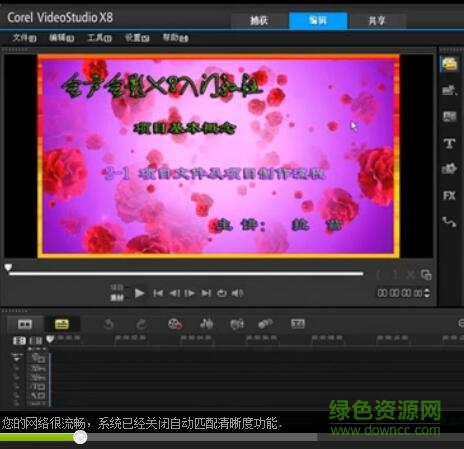Screen dimensions: 464x449
Task: Select the Title track header
Action: point(39,387)
